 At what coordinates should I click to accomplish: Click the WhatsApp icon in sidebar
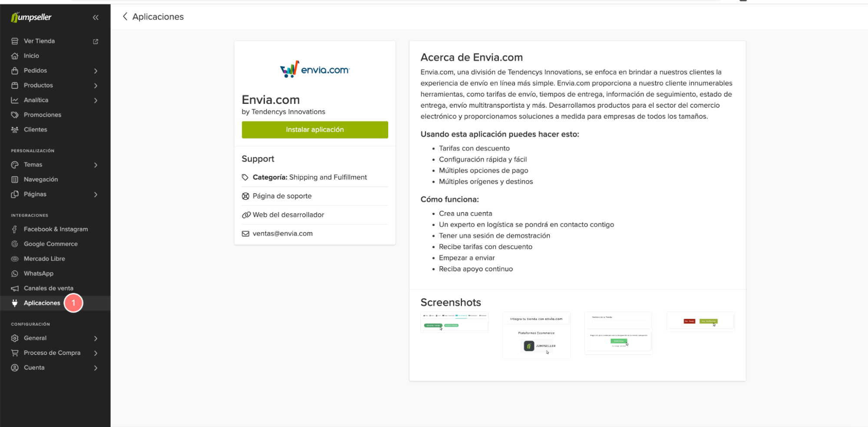(x=15, y=274)
